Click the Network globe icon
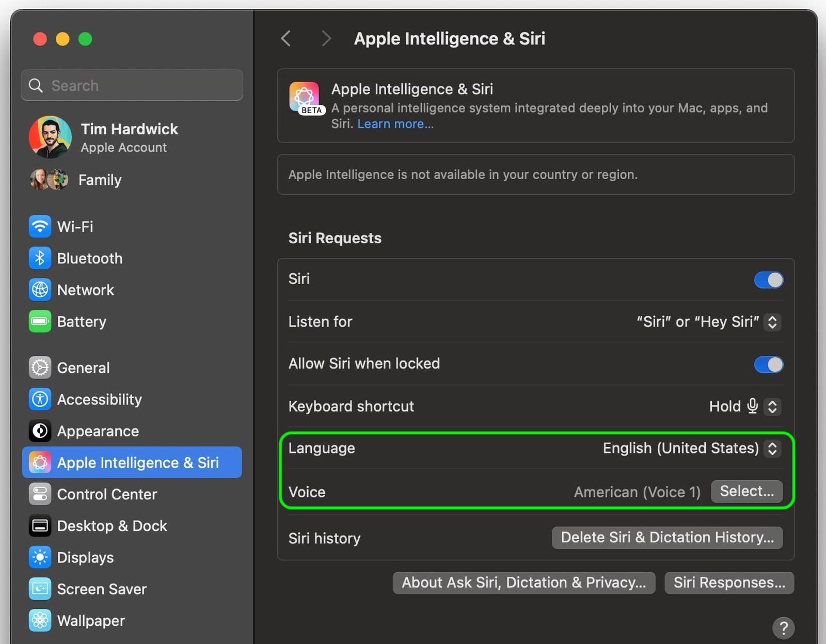The height and width of the screenshot is (644, 826). (40, 290)
